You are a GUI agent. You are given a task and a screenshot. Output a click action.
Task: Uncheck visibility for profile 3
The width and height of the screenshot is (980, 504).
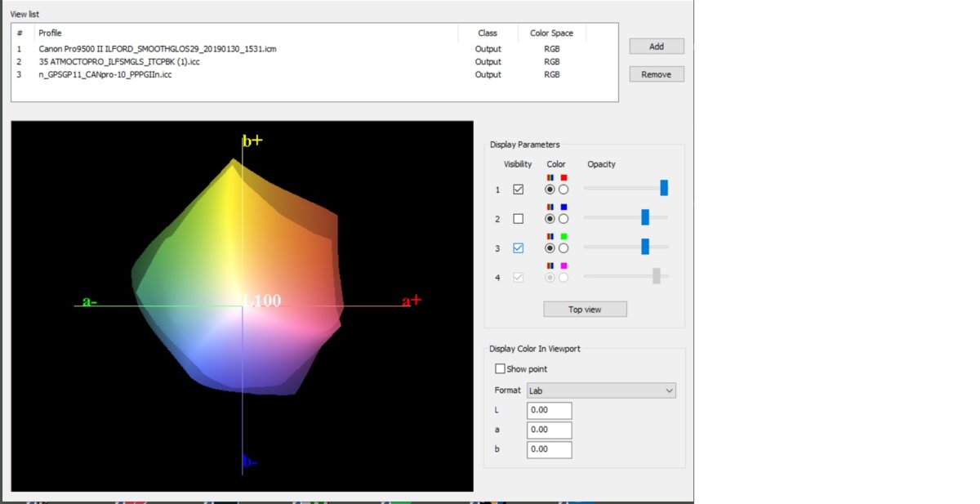(x=518, y=248)
